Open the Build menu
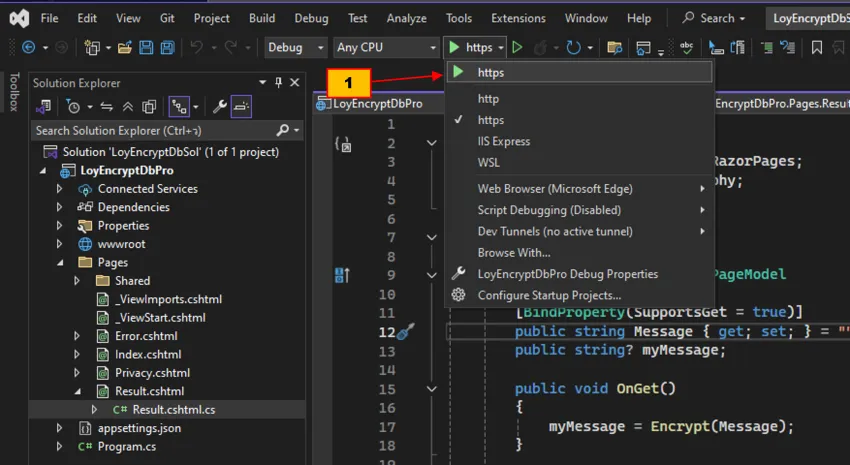 pos(262,18)
